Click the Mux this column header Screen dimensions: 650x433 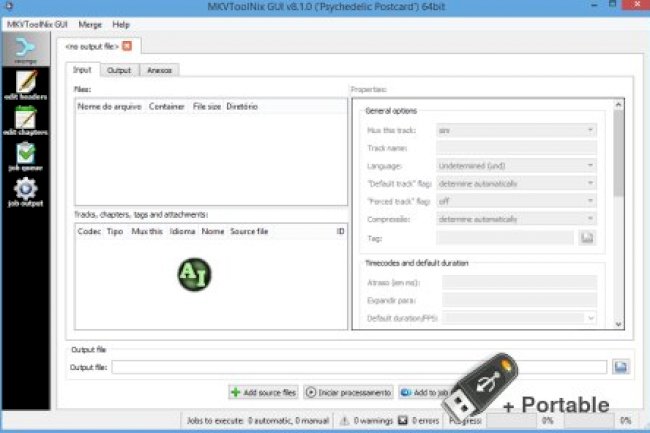(147, 231)
